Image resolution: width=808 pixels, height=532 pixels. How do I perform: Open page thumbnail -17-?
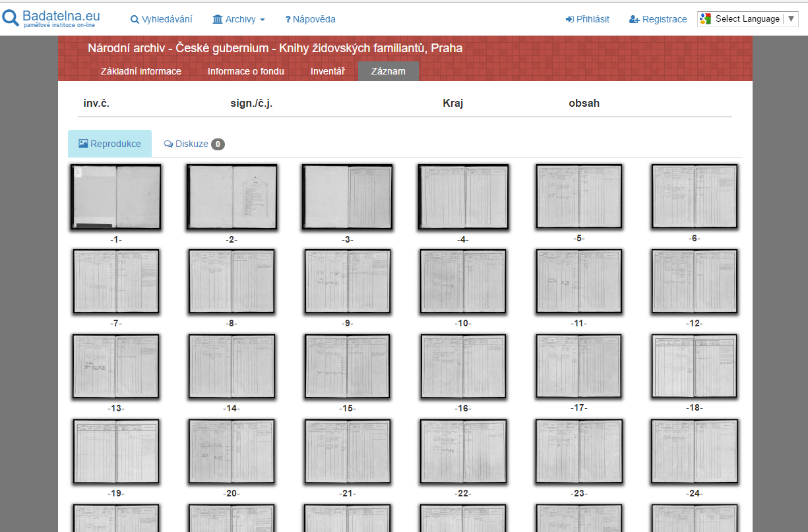579,367
